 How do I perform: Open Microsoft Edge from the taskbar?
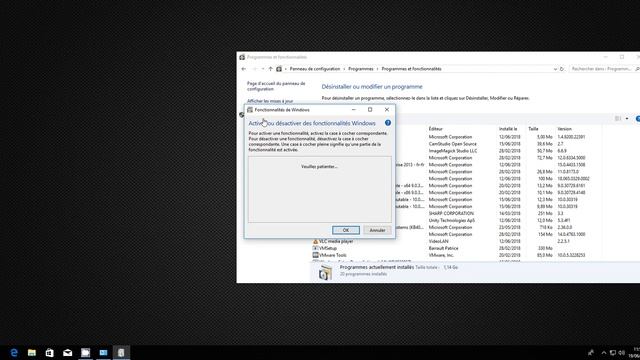pos(14,353)
